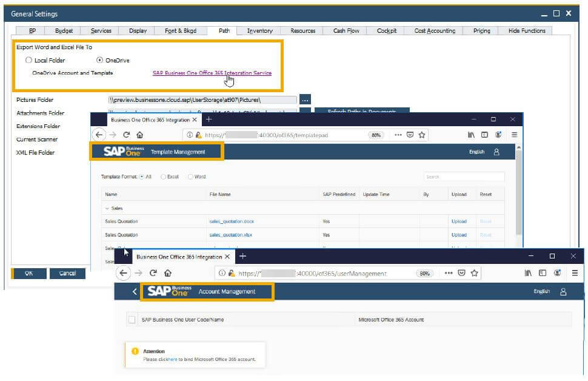
Task: Open the SAP Business One Office 365 Integration Service link
Action: tap(212, 72)
